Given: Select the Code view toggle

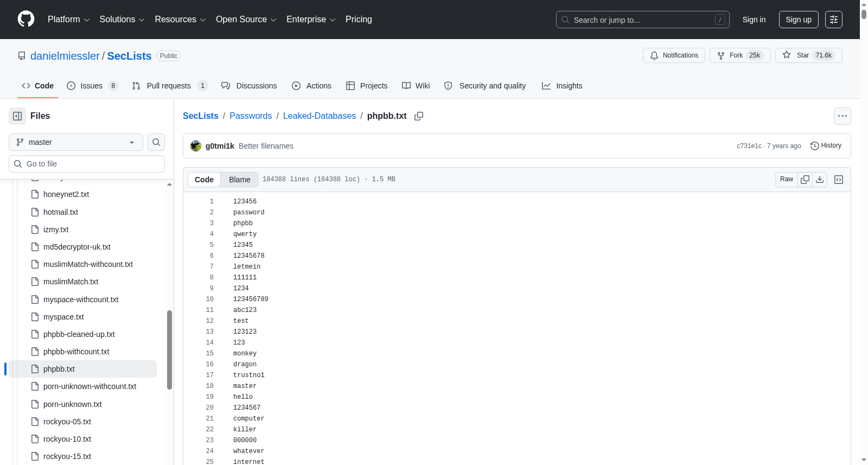Looking at the screenshot, I should pyautogui.click(x=204, y=180).
